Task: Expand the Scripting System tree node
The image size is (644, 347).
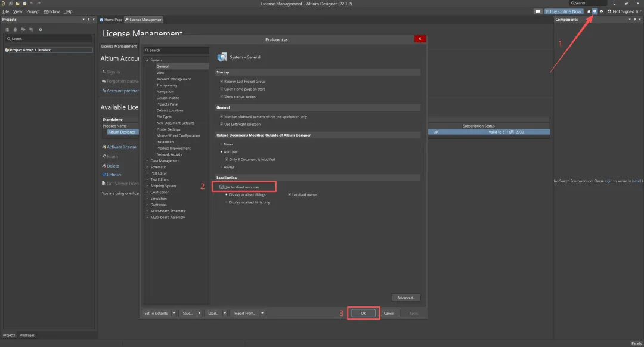Action: pyautogui.click(x=147, y=185)
